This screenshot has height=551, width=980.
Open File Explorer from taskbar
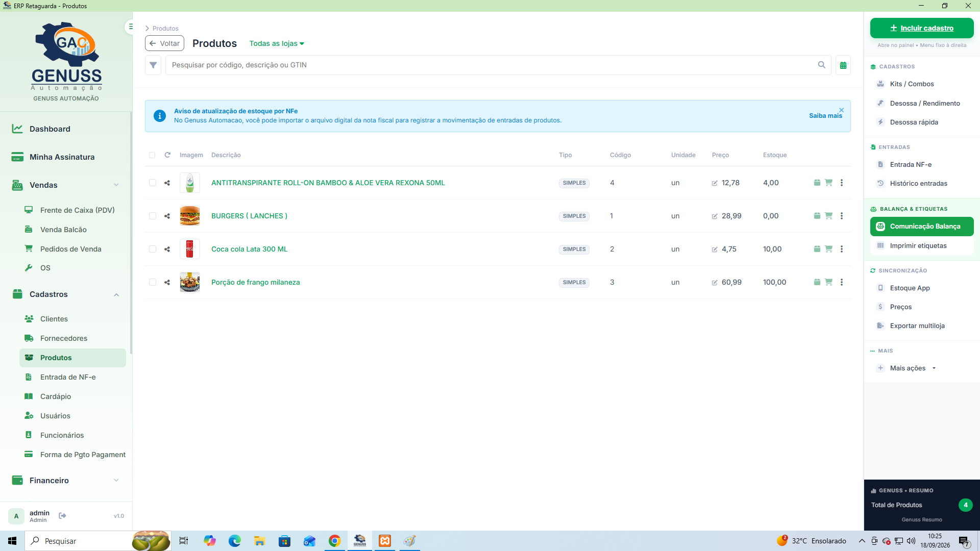pyautogui.click(x=259, y=541)
